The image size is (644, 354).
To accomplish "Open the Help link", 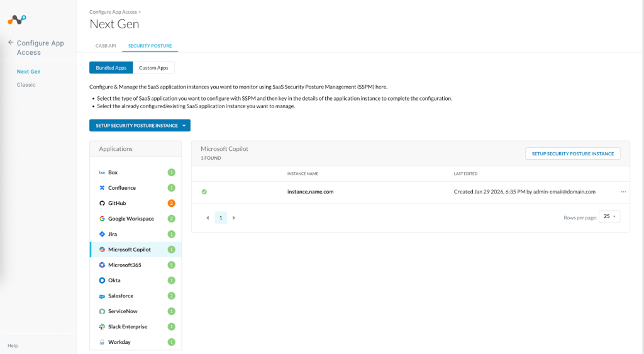I will (13, 345).
